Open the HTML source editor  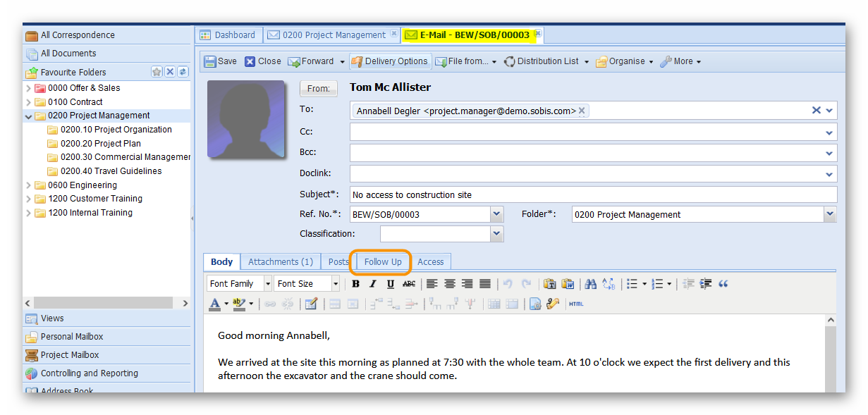pyautogui.click(x=576, y=304)
